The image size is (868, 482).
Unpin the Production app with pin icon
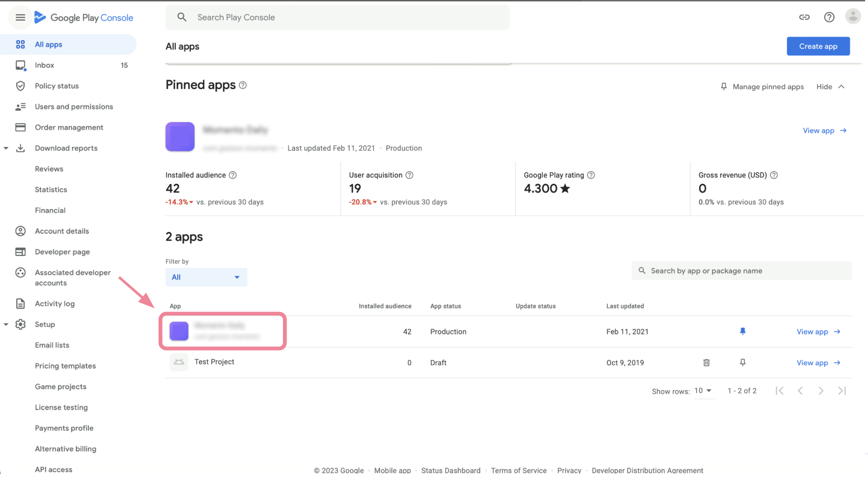pyautogui.click(x=743, y=331)
